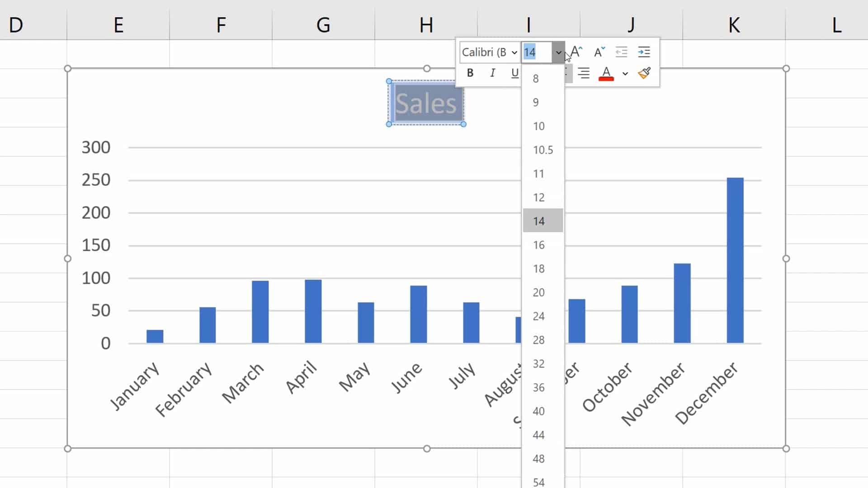Click the chart's right-middle resize handle
Screen dimensions: 868x488
point(786,258)
